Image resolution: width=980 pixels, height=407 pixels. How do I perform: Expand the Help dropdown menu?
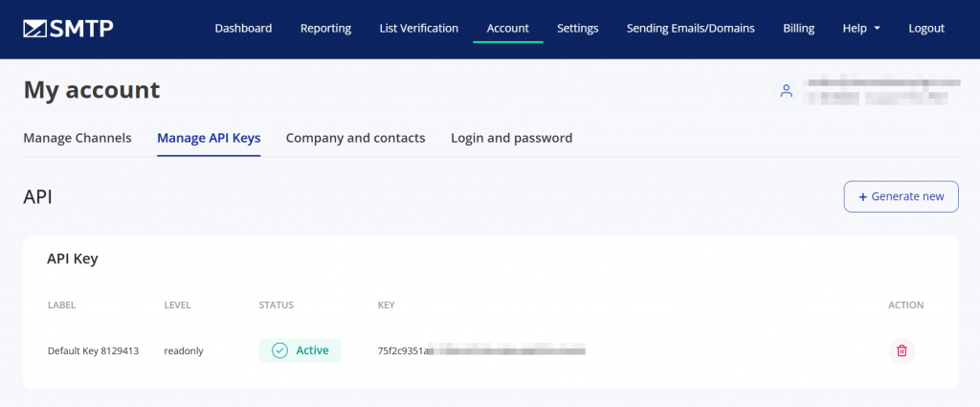tap(860, 29)
